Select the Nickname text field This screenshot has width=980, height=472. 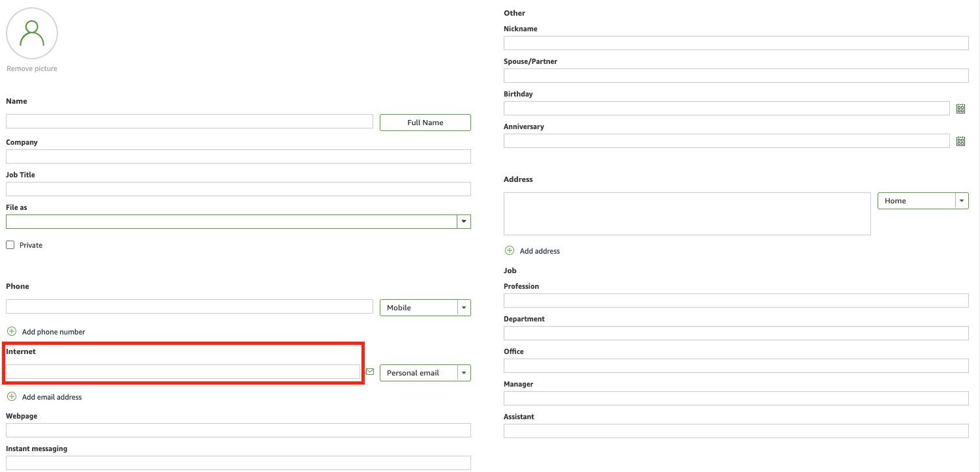(x=736, y=43)
